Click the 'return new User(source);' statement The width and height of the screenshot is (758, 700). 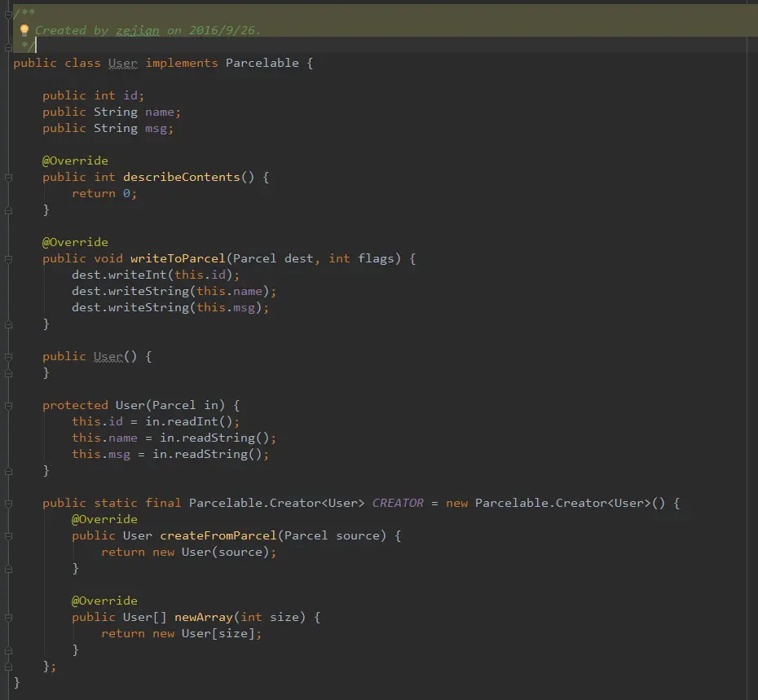188,553
